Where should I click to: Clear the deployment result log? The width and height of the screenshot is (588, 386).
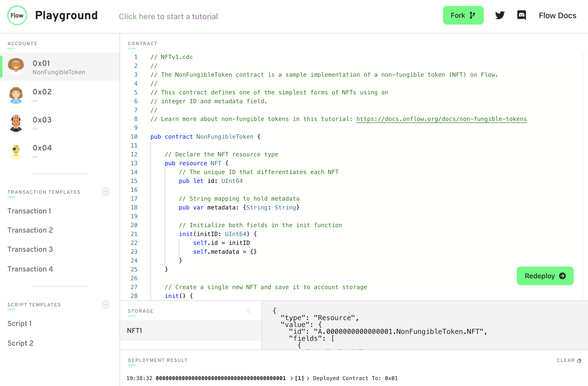pos(569,360)
